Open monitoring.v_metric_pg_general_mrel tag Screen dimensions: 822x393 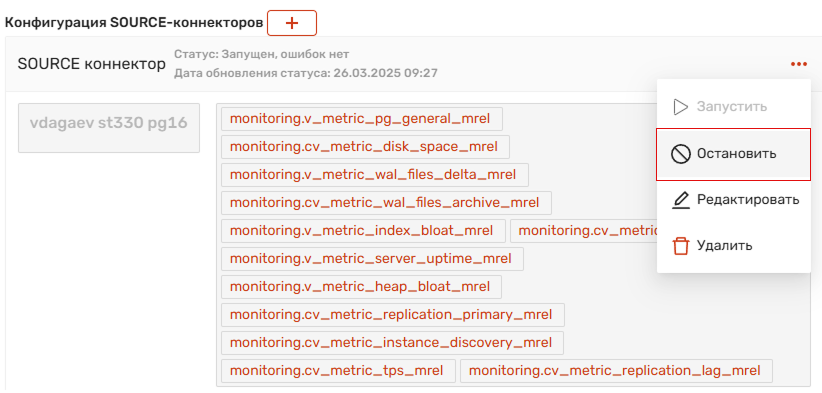coord(362,119)
